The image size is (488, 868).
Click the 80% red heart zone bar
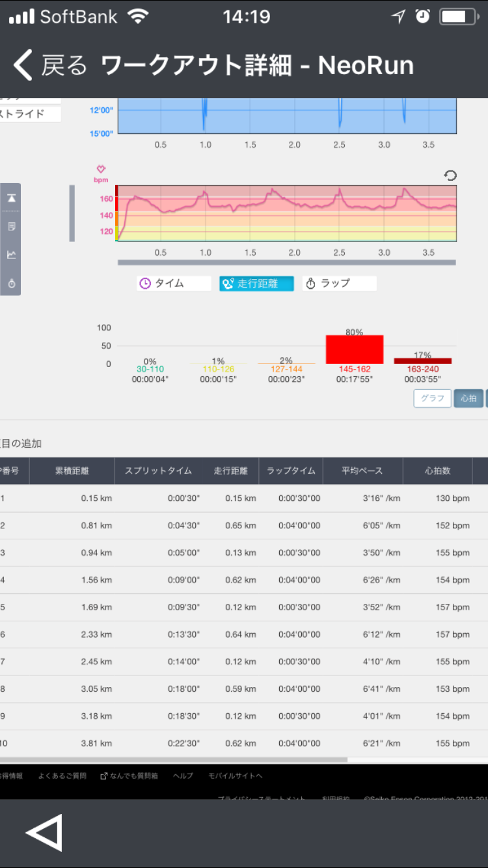(x=355, y=349)
